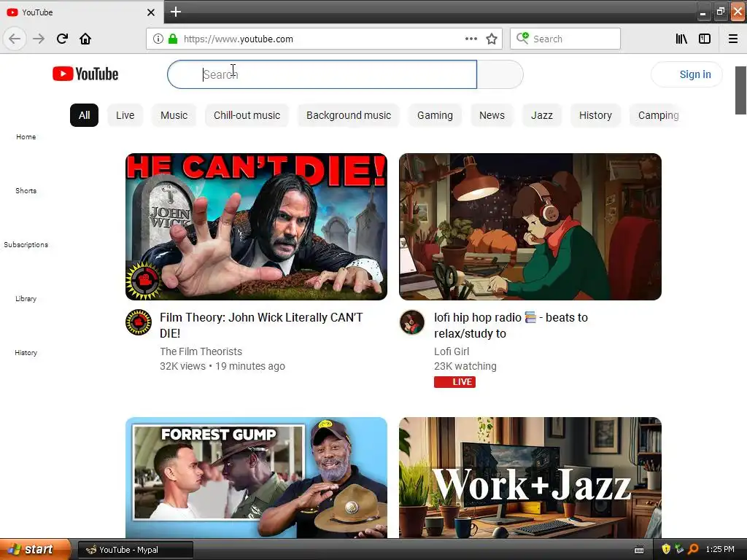The width and height of the screenshot is (747, 560).
Task: Click the red LIVE badge
Action: click(x=454, y=382)
